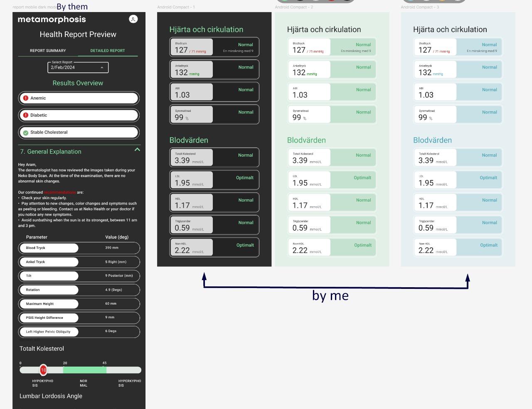Collapse the General Explanation section chevron
Viewport: 532px width, 409px height.
point(137,150)
